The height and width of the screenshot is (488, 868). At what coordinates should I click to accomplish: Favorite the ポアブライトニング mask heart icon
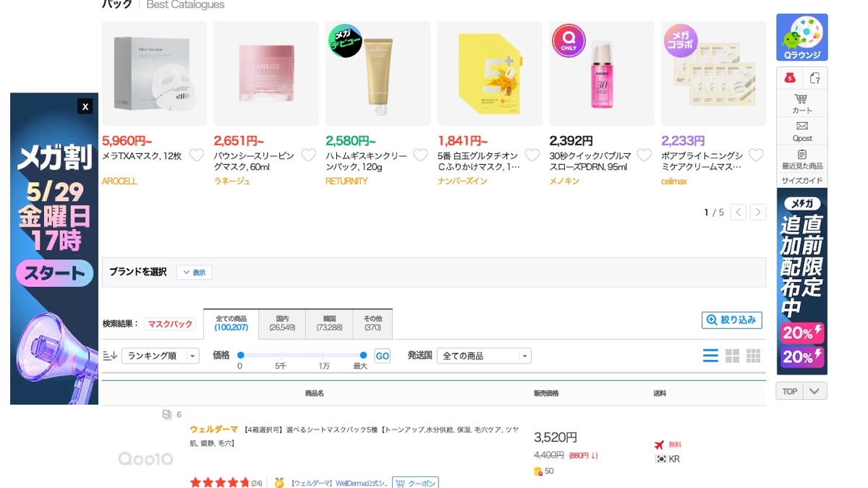tap(756, 155)
